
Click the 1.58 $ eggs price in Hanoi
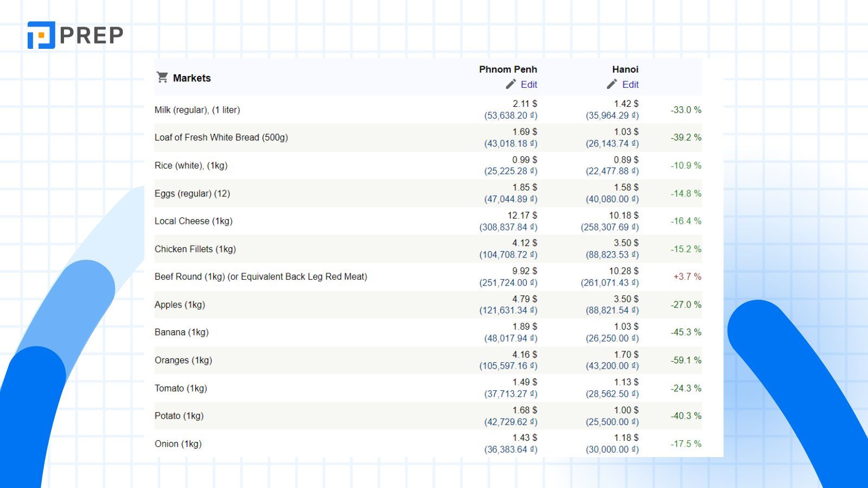(x=626, y=188)
